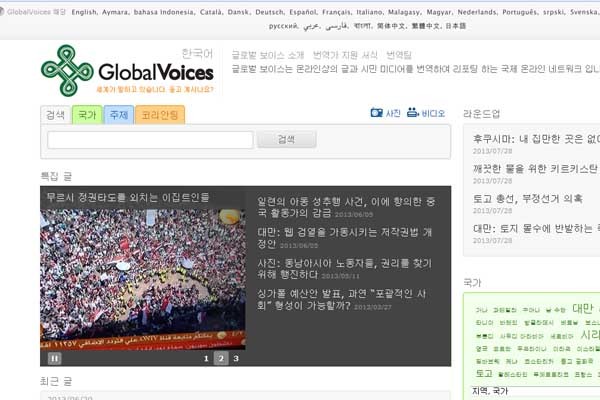Open 사진: 동남아시아 노동자들 article
Image resolution: width=600 pixels, height=400 pixels.
(344, 269)
